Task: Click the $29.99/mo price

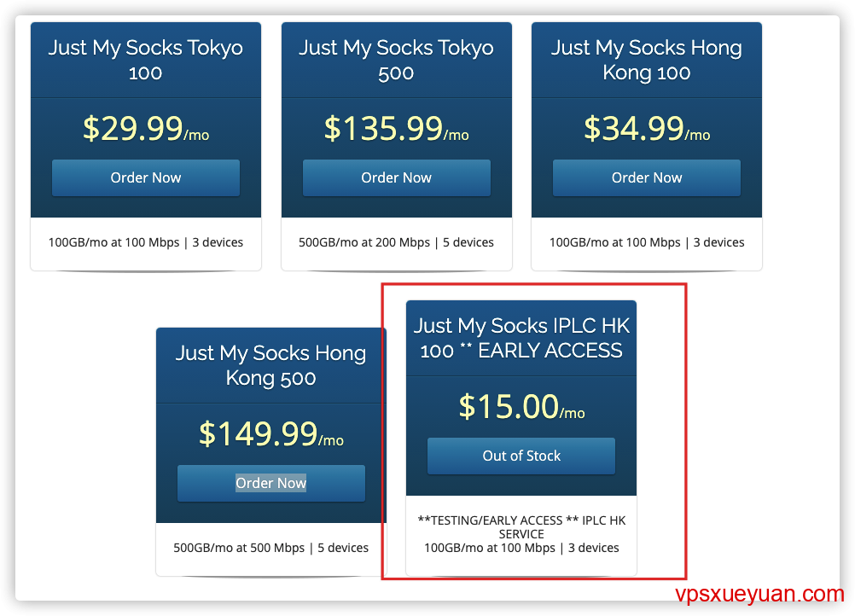Action: pos(146,129)
